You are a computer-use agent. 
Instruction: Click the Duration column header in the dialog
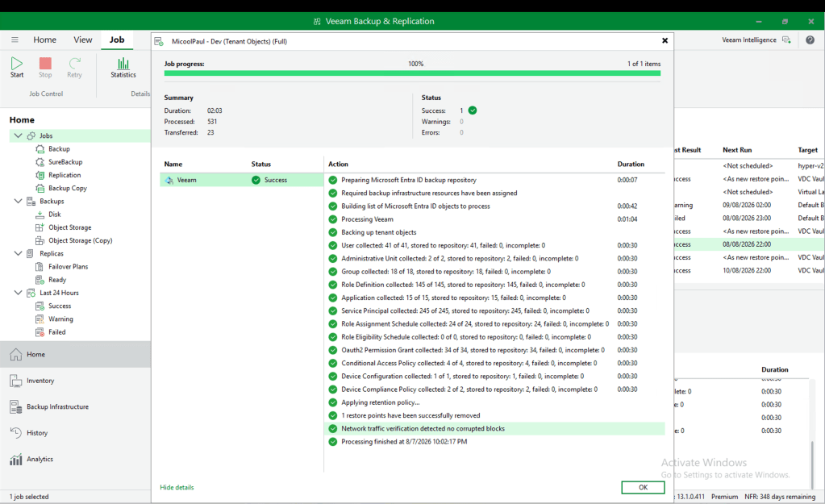tap(631, 165)
